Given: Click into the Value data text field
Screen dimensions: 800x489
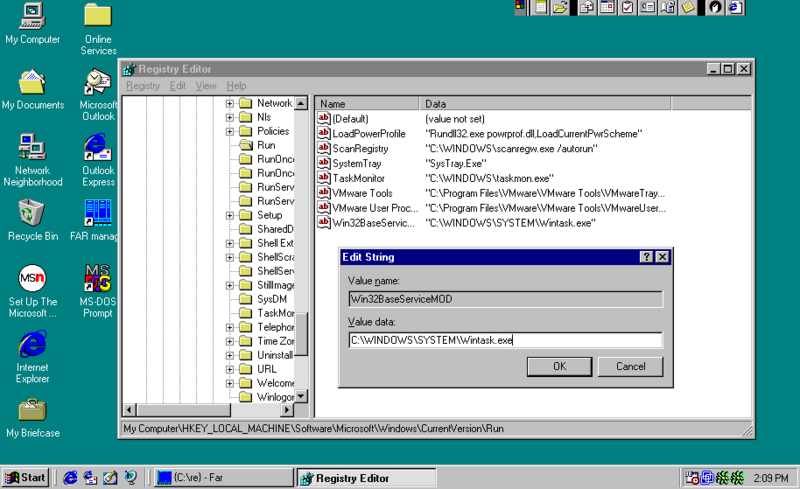Looking at the screenshot, I should click(505, 340).
